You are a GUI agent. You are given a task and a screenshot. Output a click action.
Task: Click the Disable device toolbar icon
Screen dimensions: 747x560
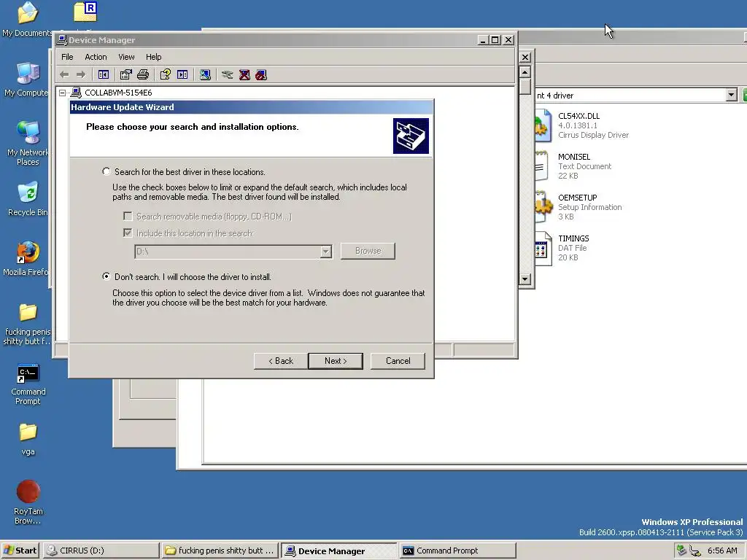(x=261, y=75)
